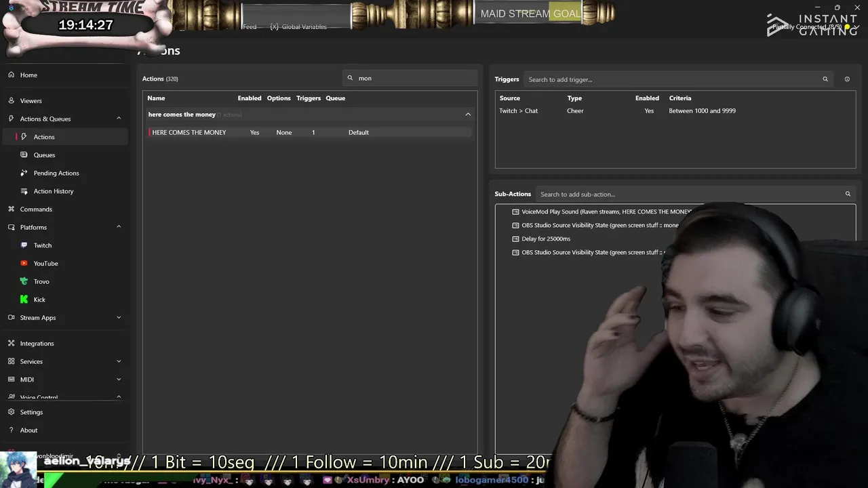Select the HERE COMES THE MONEY action row

pos(309,132)
